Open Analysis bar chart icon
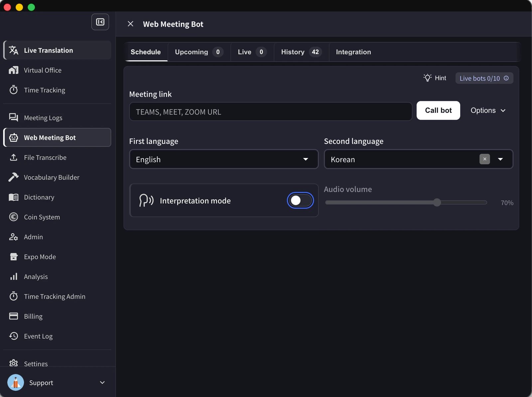The image size is (532, 397). click(14, 277)
